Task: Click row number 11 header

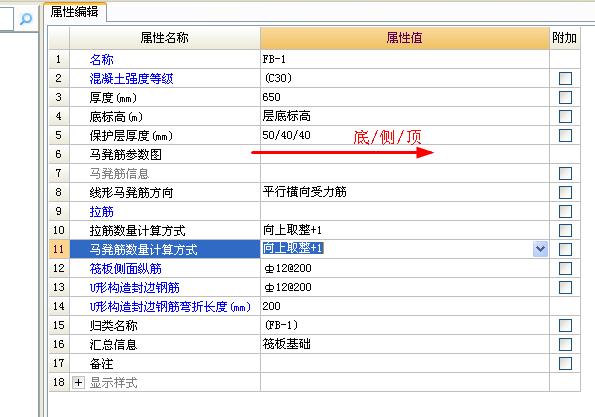Action: [59, 249]
